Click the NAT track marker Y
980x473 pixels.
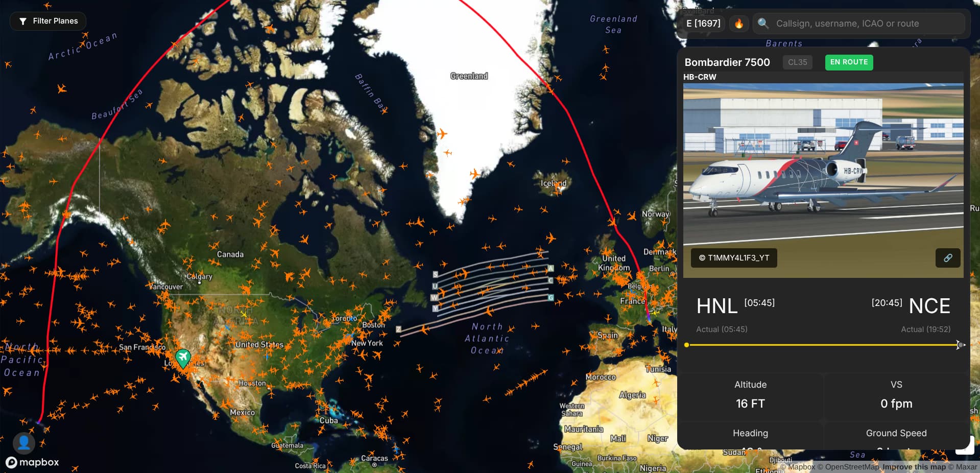pyautogui.click(x=435, y=309)
